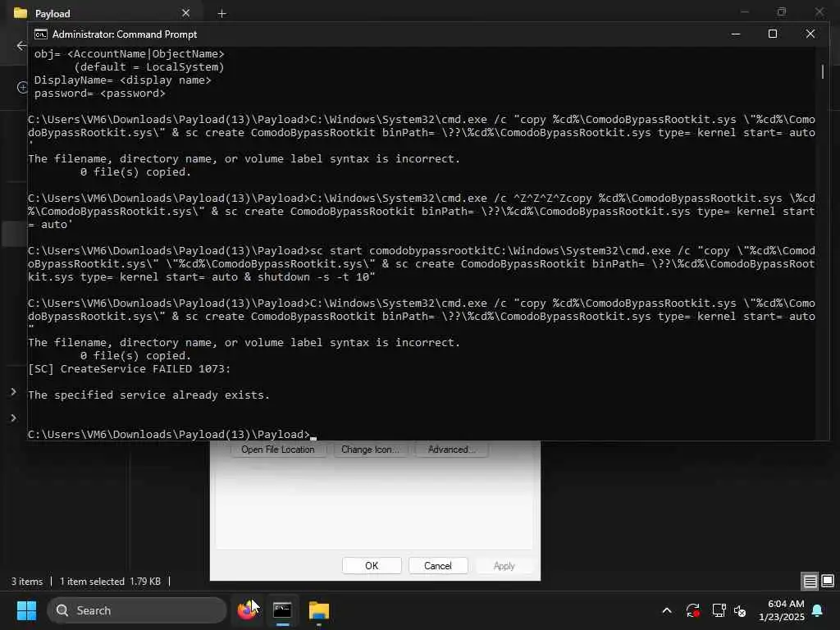Minimize the Command Prompt window
Image resolution: width=840 pixels, height=630 pixels.
pos(736,34)
